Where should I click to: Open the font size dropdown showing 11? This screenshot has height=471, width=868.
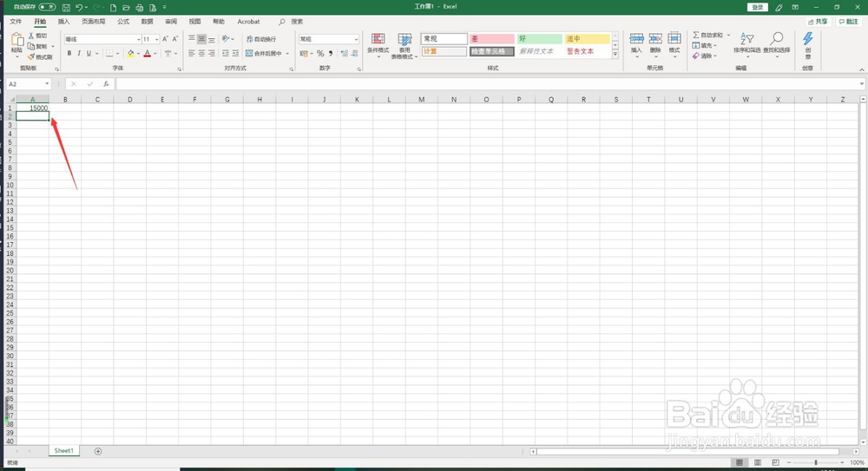tap(156, 39)
